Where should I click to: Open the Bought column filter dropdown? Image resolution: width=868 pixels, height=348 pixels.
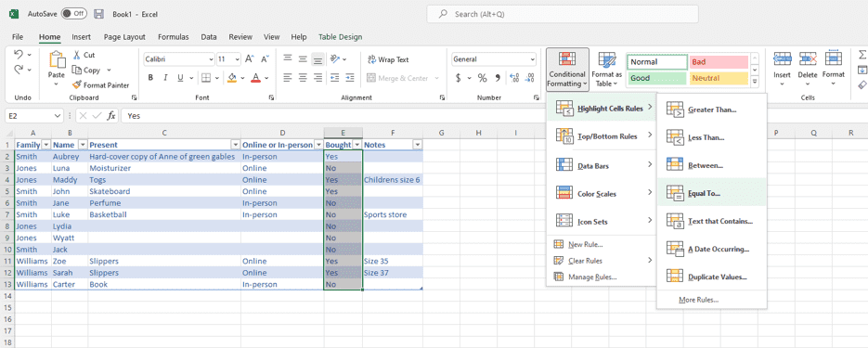(x=357, y=145)
